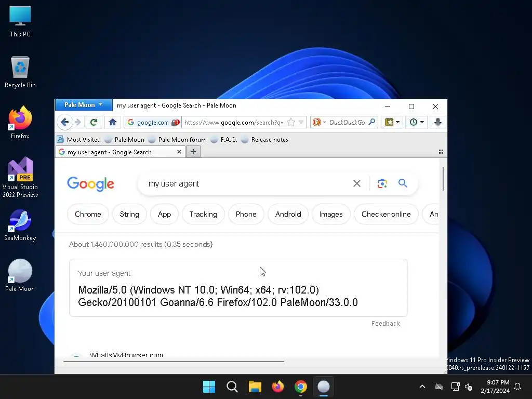Select Visual Studio 2022 Preview shortcut
Screen dimensions: 532x399
(x=20, y=178)
